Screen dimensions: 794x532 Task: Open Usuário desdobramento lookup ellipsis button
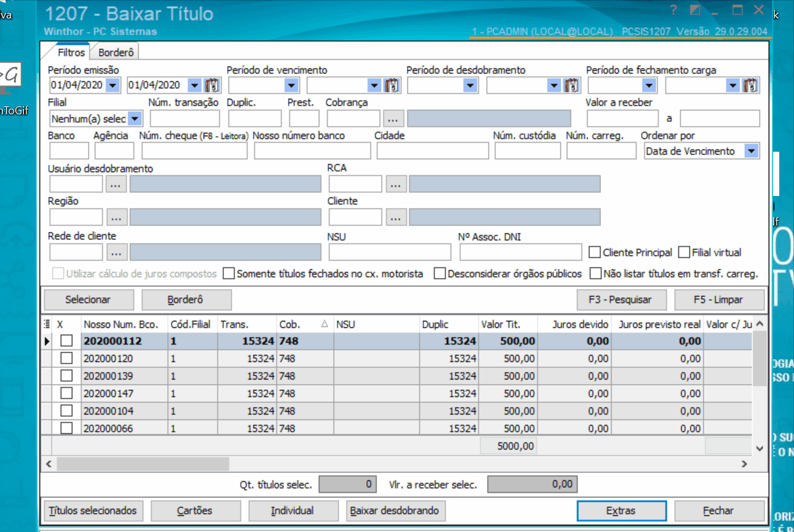(116, 184)
